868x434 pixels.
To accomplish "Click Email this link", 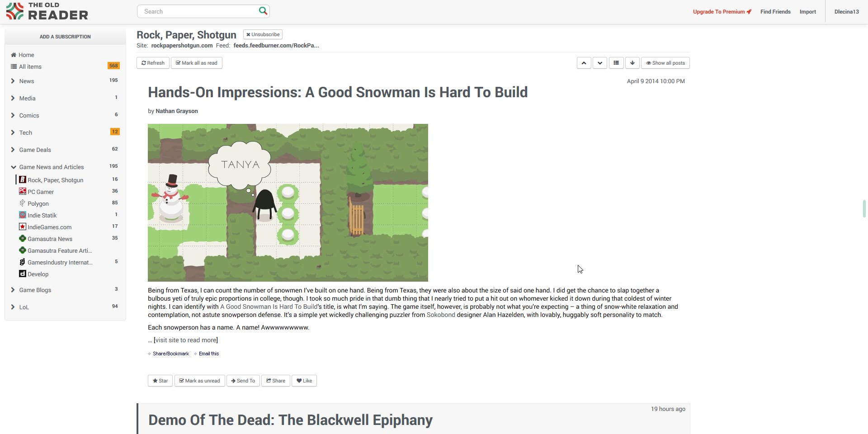I will pyautogui.click(x=209, y=354).
